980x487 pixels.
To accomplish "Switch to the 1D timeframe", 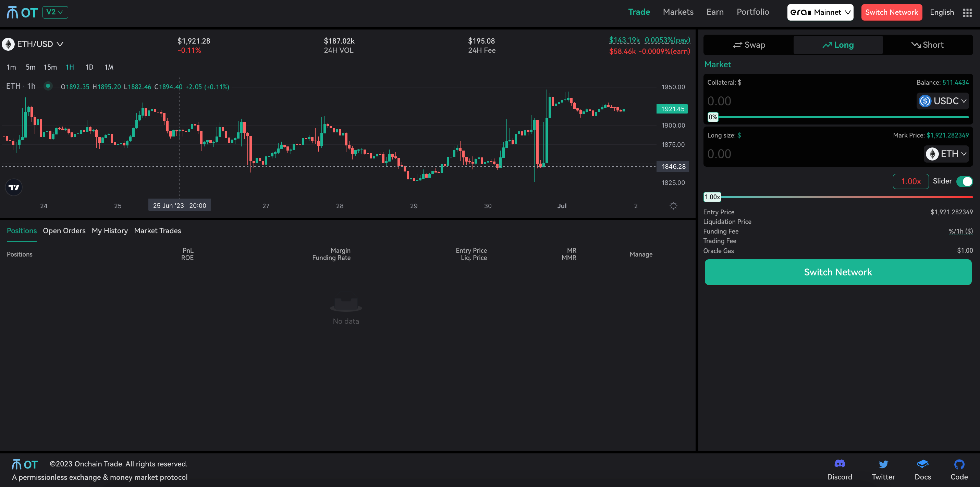I will pos(89,67).
